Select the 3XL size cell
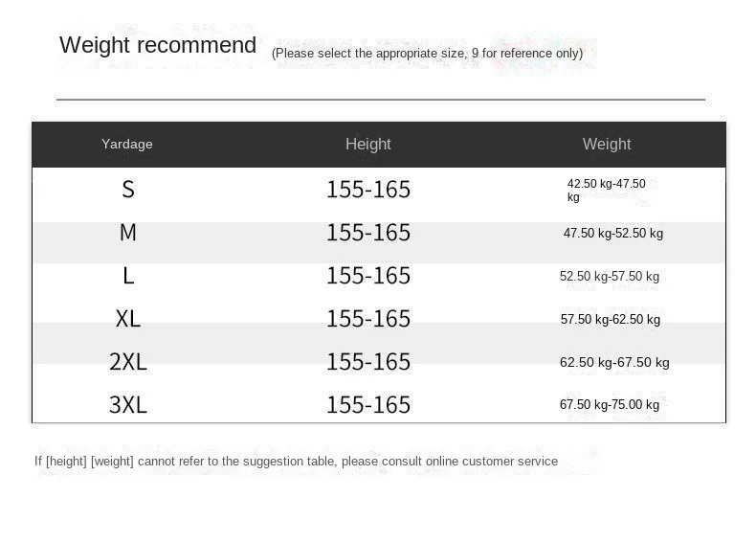The image size is (756, 543). click(x=128, y=404)
